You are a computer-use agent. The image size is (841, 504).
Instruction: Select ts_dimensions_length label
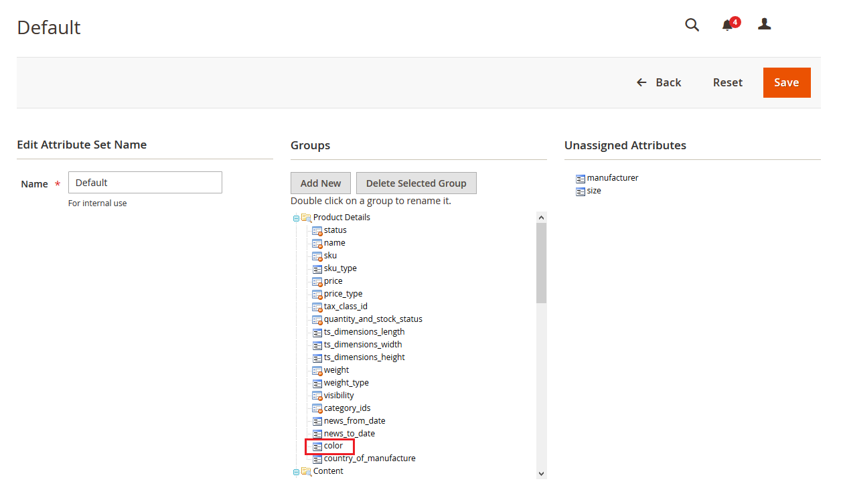coord(364,332)
